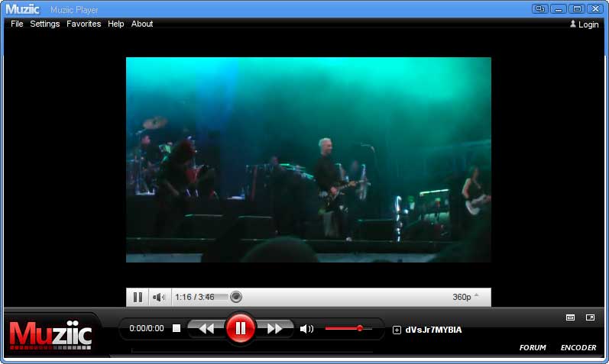Switch to compact mode icon above the ENCODER link
The height and width of the screenshot is (364, 609).
570,317
